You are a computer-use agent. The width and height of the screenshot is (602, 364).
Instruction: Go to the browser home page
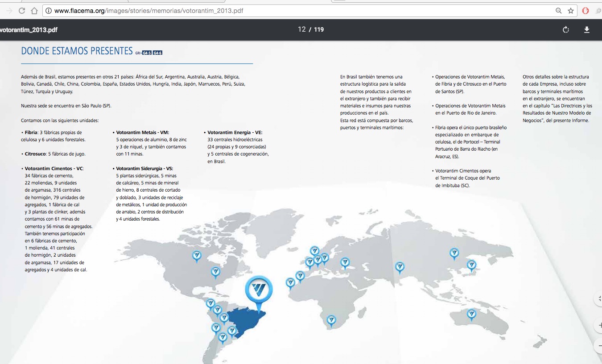[x=34, y=11]
